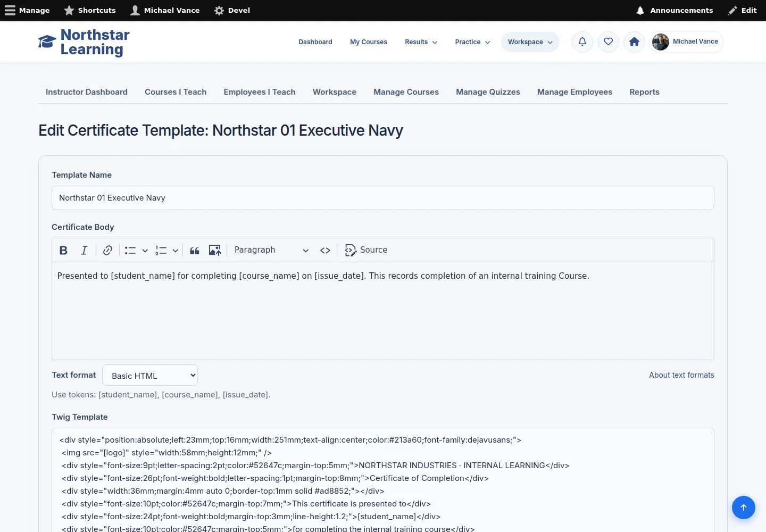Open My Courses link
Viewport: 766px width, 532px height.
click(x=369, y=42)
